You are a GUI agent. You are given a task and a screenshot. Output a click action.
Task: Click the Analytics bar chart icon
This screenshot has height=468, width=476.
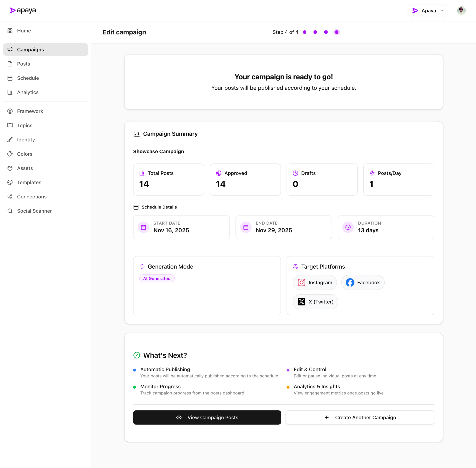10,92
